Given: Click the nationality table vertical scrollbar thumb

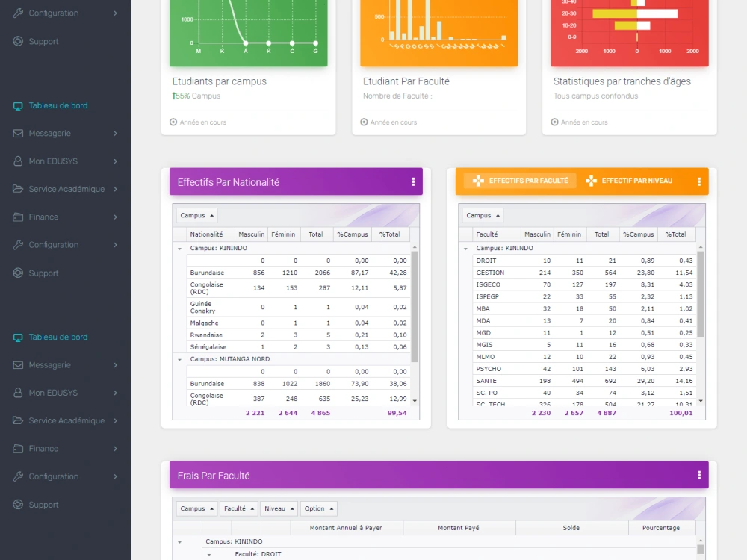Looking at the screenshot, I should pos(415,307).
